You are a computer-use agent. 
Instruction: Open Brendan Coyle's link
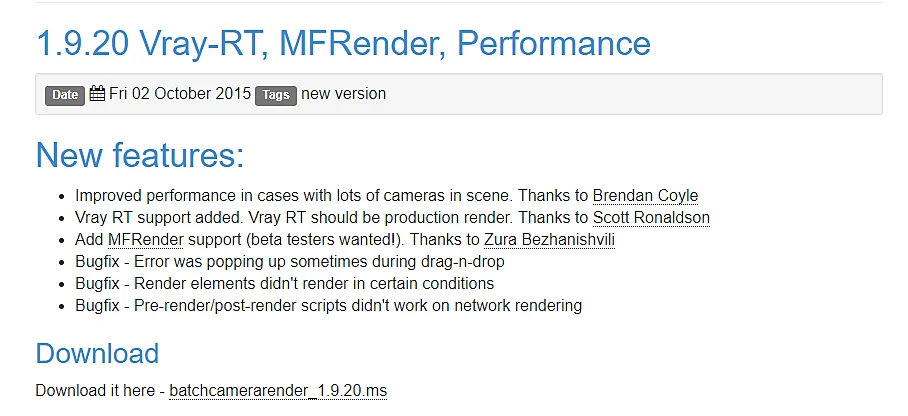645,196
